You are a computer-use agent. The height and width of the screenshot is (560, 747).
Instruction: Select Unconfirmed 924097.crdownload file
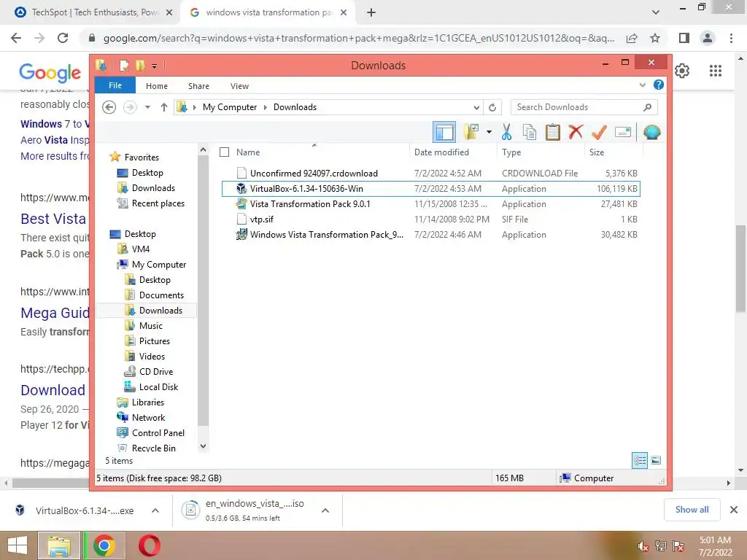(x=430, y=174)
